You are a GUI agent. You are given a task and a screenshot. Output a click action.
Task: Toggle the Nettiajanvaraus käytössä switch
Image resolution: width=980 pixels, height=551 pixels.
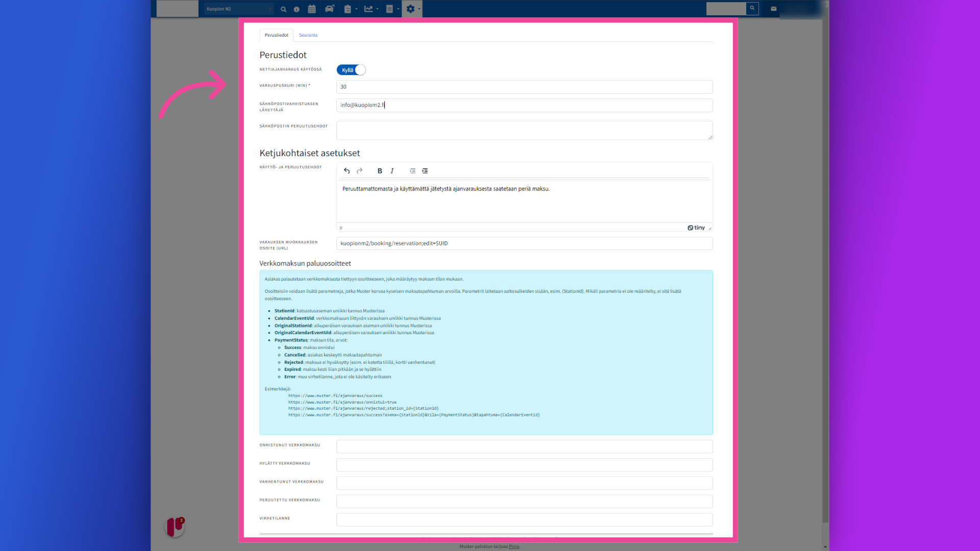351,70
